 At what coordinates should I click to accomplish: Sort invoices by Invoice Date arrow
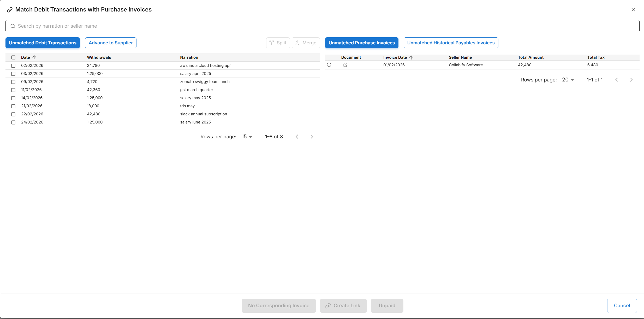pyautogui.click(x=411, y=57)
